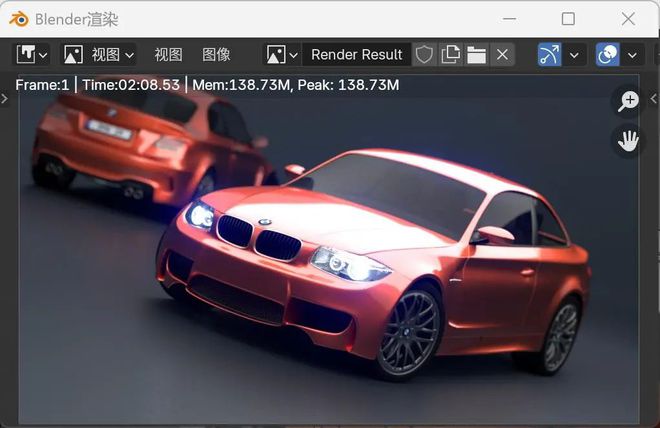Click the pan hand gizmo
The width and height of the screenshot is (660, 428).
[628, 141]
